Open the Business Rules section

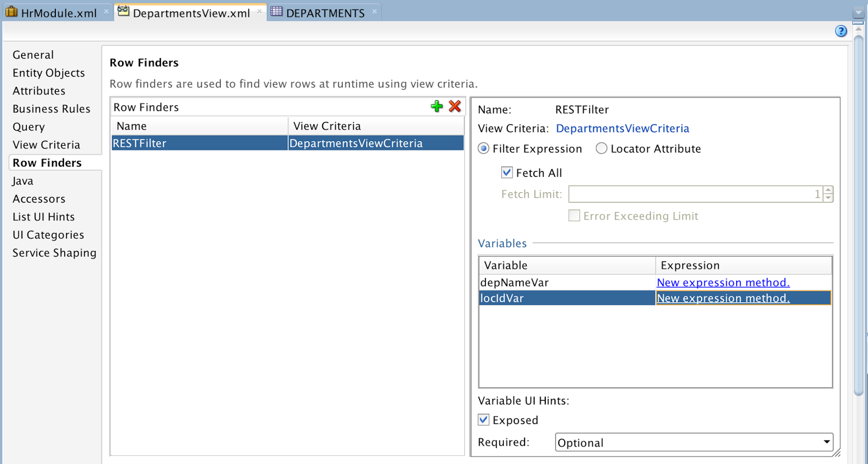tap(52, 109)
